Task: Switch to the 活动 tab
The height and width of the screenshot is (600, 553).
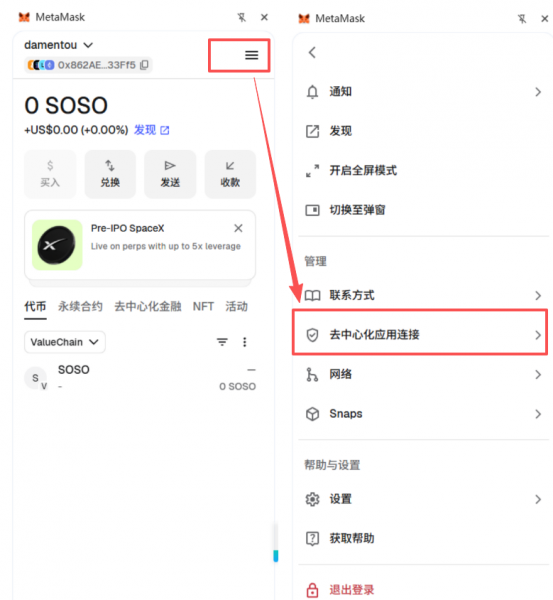Action: (x=237, y=307)
